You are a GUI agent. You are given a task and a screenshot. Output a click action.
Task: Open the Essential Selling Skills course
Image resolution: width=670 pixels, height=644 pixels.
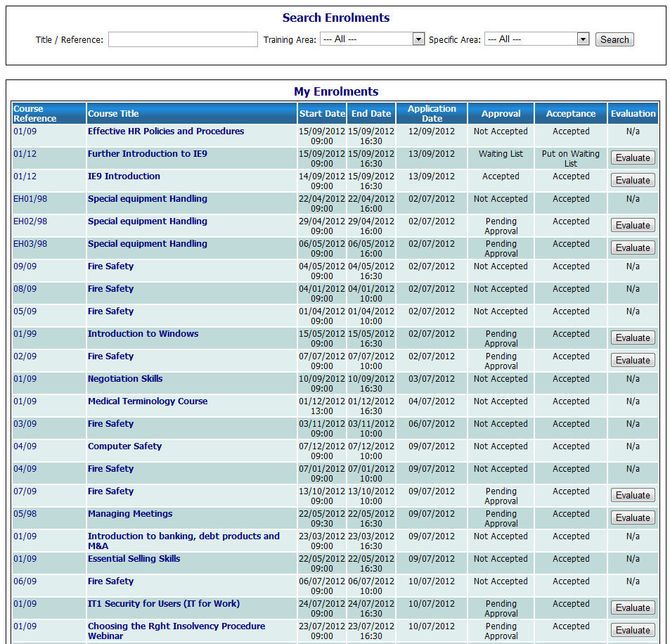coord(134,558)
